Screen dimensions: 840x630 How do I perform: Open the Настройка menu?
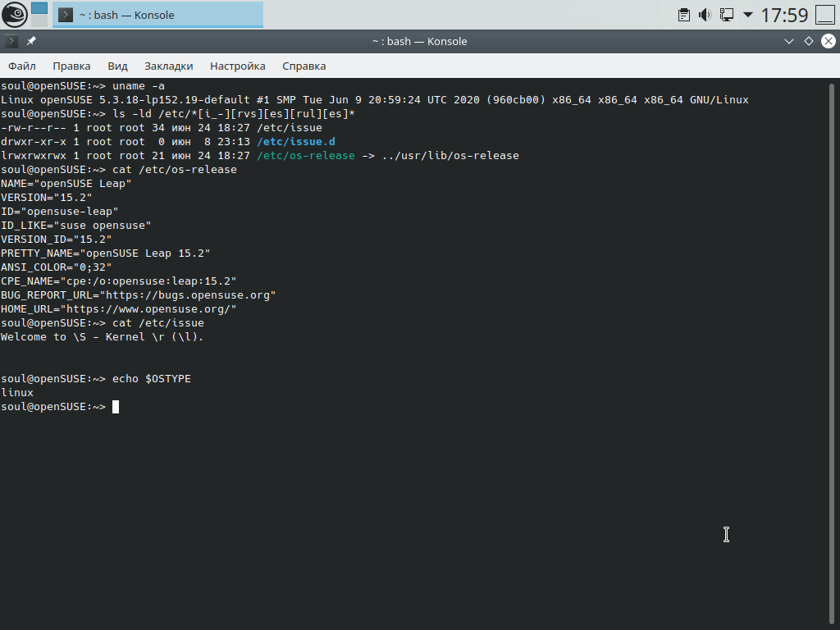[237, 66]
